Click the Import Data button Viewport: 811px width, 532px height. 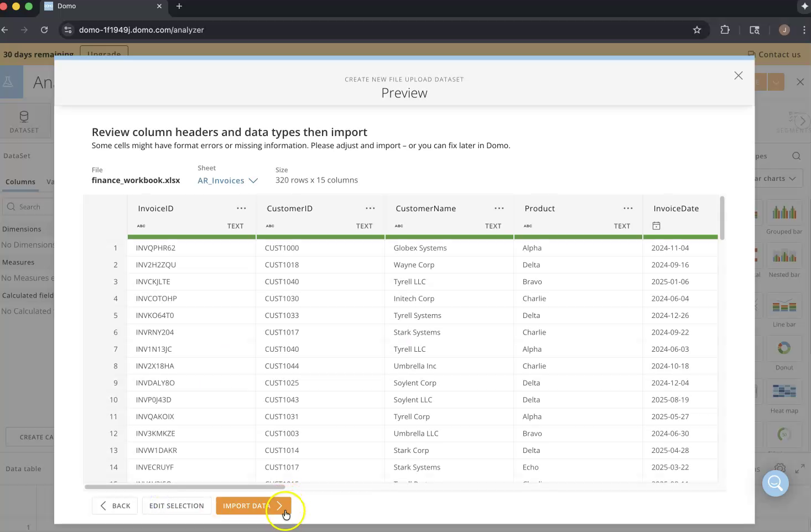[253, 505]
